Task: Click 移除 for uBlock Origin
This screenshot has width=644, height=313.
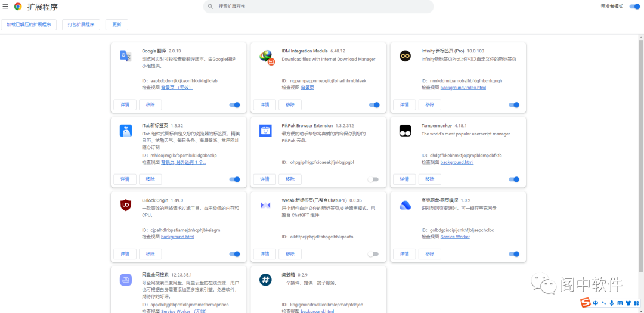Action: click(x=150, y=254)
